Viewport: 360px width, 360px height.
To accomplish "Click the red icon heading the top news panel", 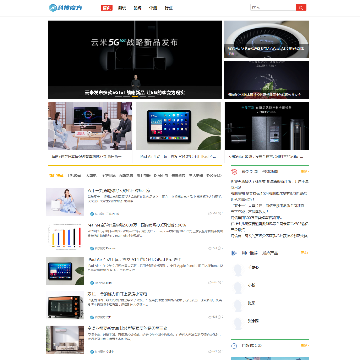I will point(234,172).
